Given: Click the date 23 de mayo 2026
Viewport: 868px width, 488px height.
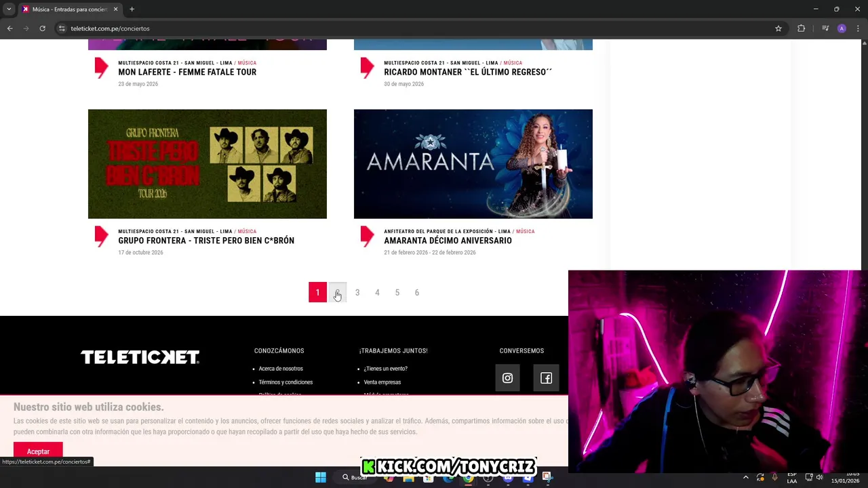Looking at the screenshot, I should [x=138, y=84].
